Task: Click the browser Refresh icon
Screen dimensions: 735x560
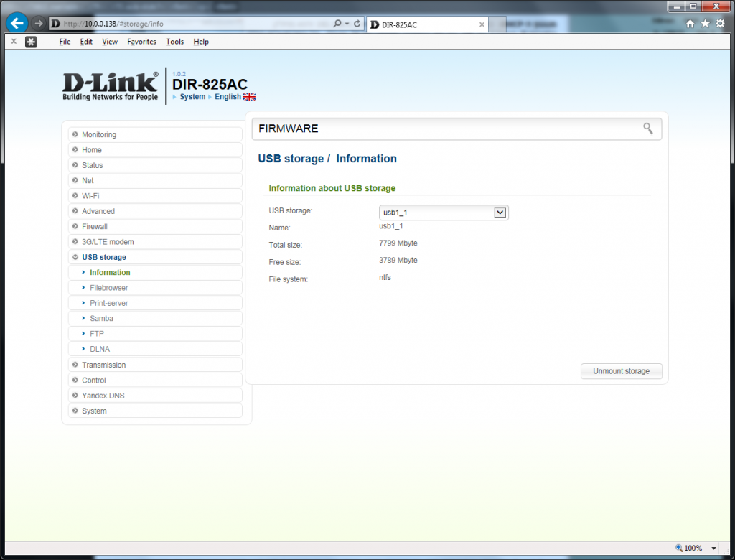Action: pyautogui.click(x=357, y=24)
